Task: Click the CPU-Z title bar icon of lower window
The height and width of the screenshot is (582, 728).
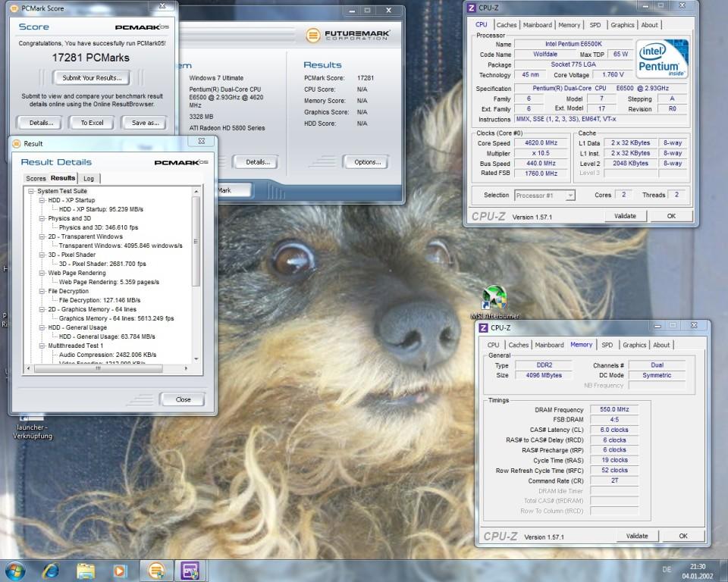Action: tap(483, 327)
